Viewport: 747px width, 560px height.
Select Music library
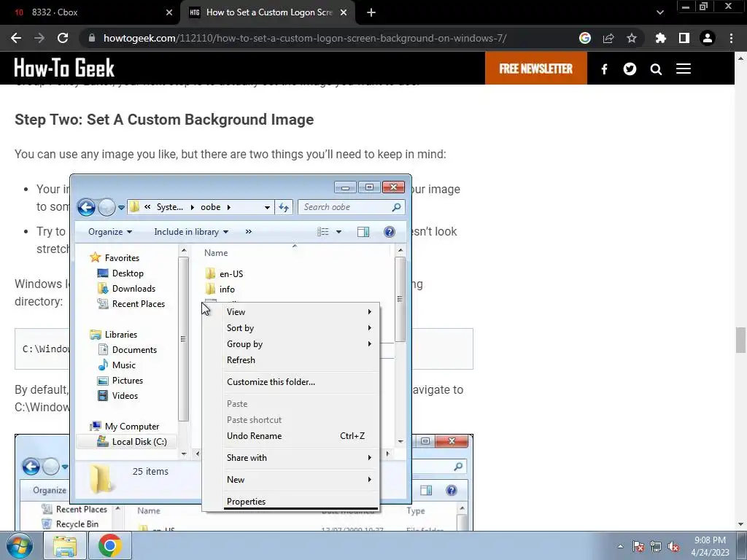(x=117, y=365)
